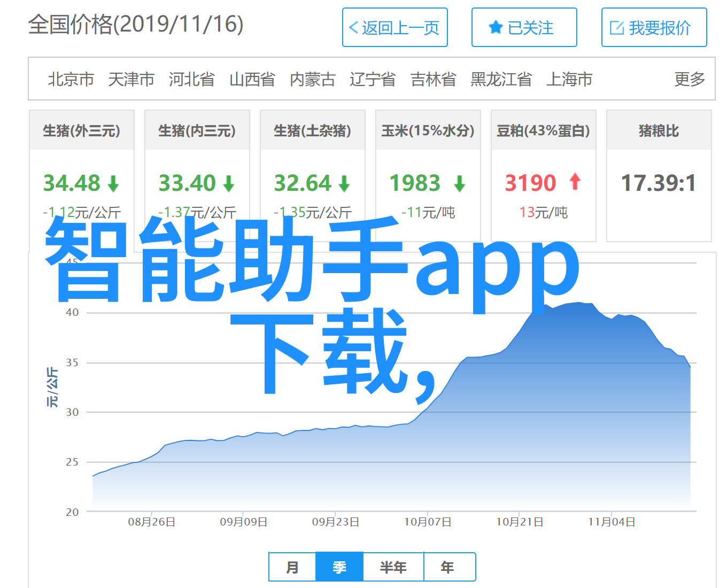Open 生猪(土杂猪) price card
727x588 pixels.
pos(313,176)
